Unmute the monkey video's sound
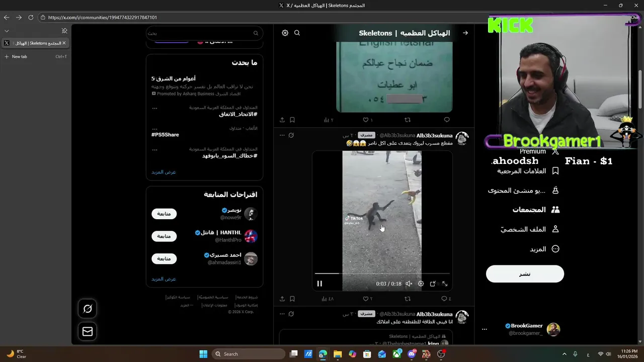The height and width of the screenshot is (362, 644). point(409,284)
